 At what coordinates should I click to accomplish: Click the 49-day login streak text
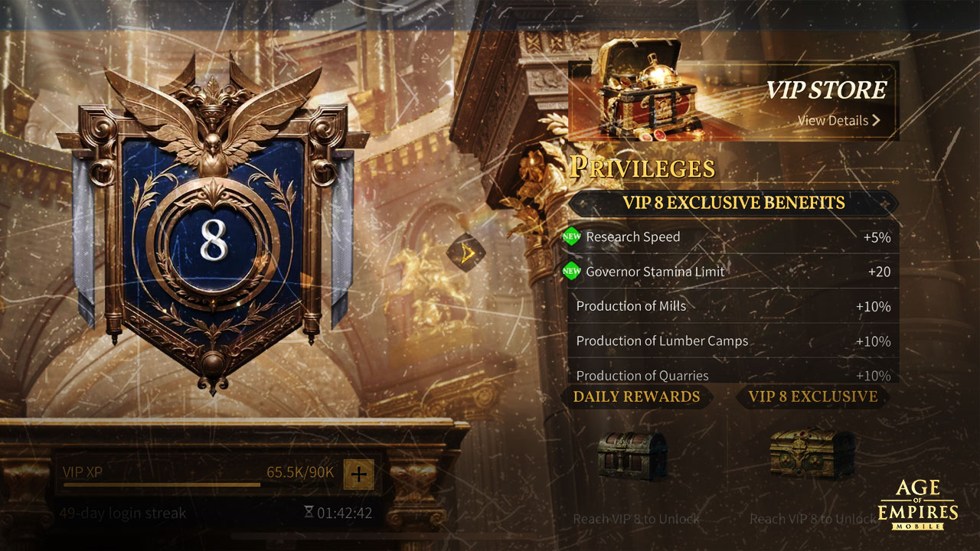[x=122, y=513]
